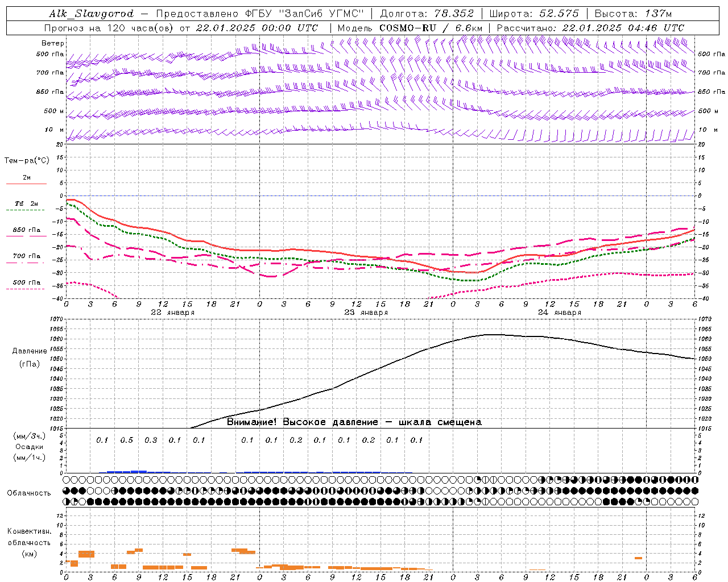728x582 pixels.
Task: Click the dash-dot 700 гПа temperature legend line
Action: click(x=26, y=263)
